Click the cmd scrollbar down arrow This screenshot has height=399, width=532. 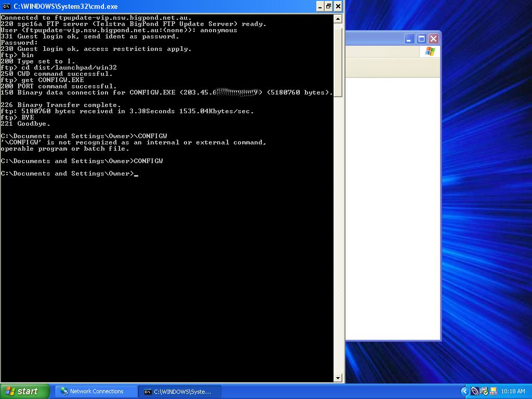point(338,378)
